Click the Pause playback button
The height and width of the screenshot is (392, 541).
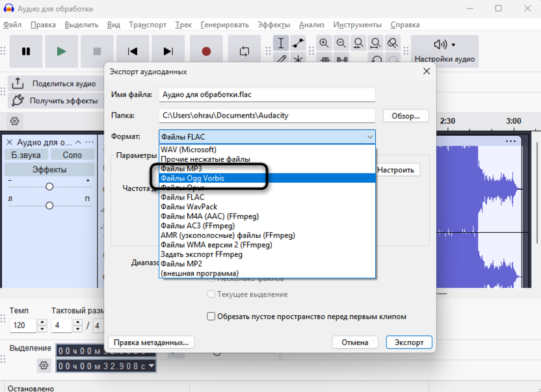tap(26, 51)
